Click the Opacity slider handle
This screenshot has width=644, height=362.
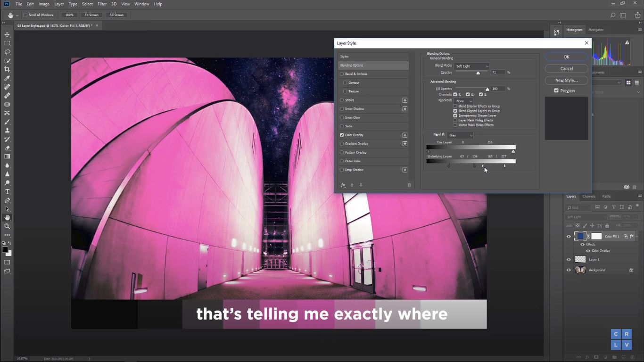click(478, 73)
